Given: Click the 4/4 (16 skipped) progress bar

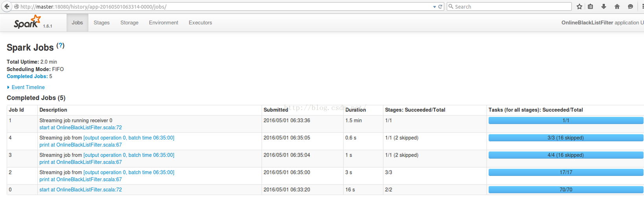Looking at the screenshot, I should click(x=566, y=155).
